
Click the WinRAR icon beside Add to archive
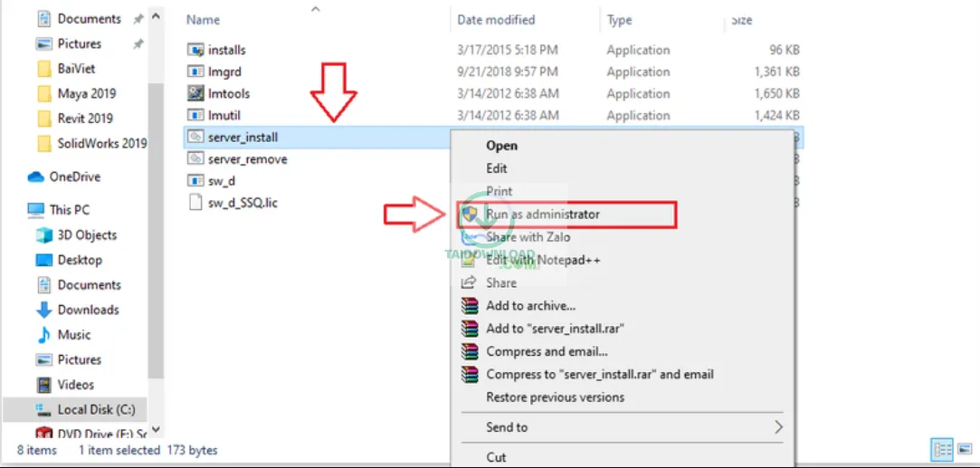click(469, 306)
